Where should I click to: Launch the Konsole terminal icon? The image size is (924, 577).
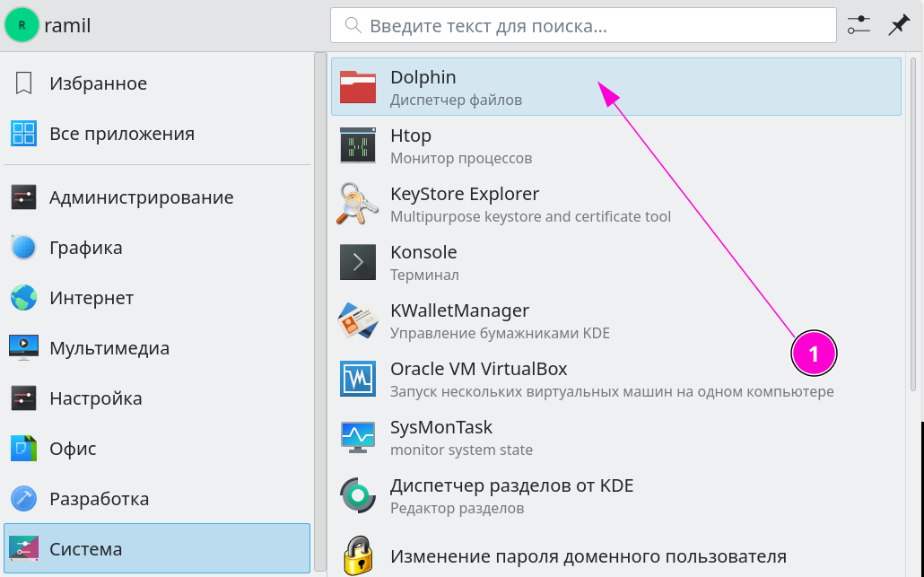coord(358,262)
